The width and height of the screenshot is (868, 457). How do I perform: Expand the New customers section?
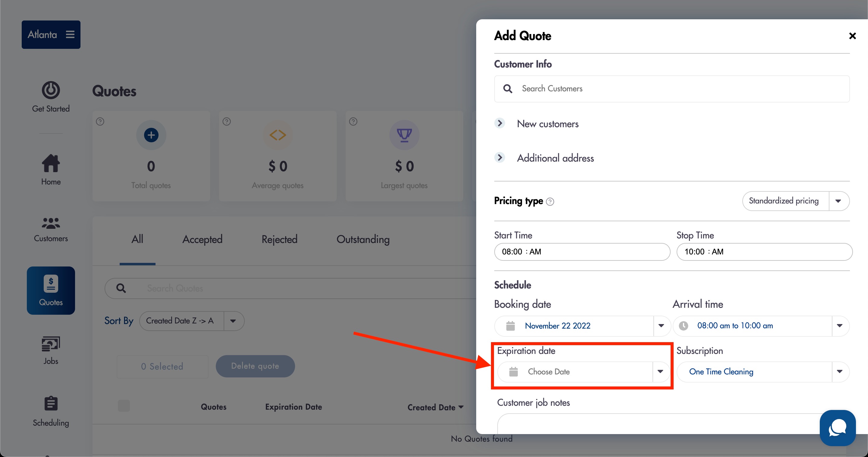click(500, 123)
